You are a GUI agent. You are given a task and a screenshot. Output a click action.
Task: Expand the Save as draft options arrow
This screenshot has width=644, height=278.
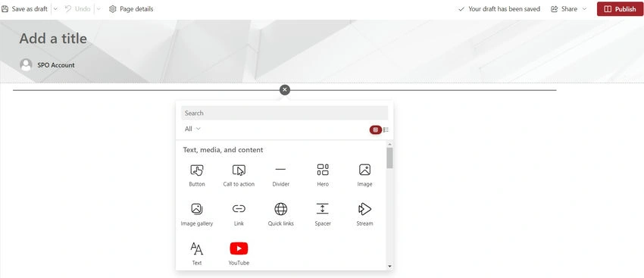point(55,8)
